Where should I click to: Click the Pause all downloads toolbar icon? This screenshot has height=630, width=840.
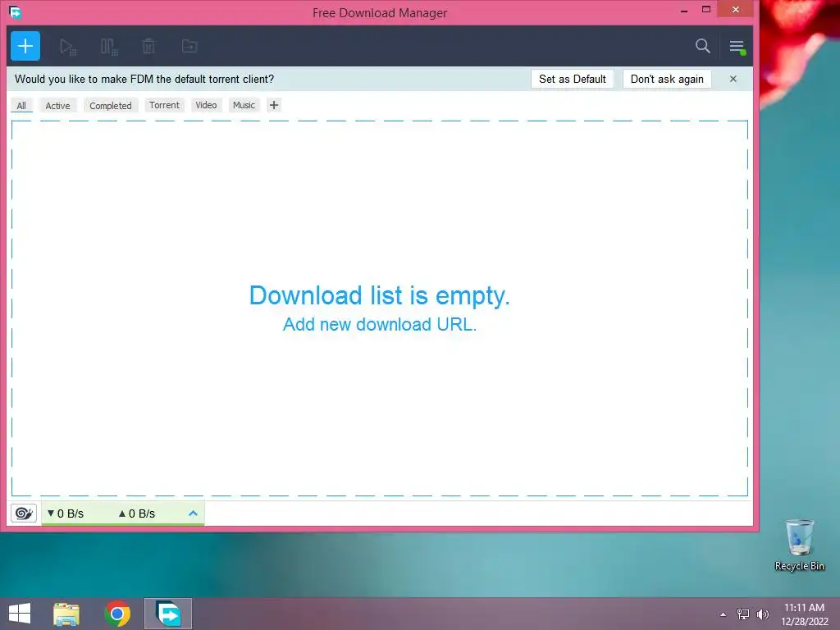point(109,47)
